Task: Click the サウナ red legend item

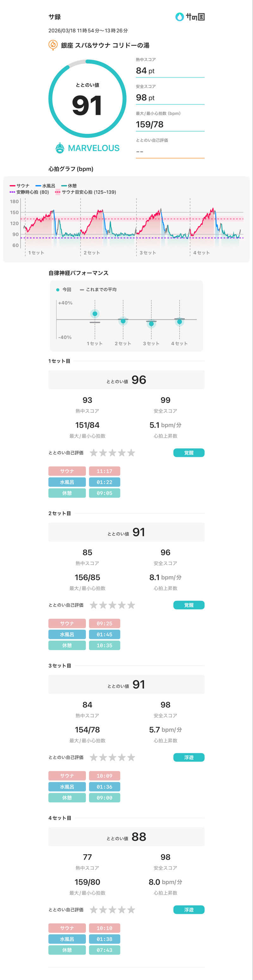Action: [19, 186]
